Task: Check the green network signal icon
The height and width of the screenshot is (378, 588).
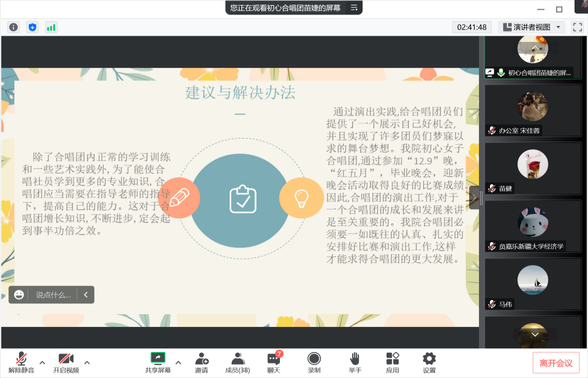Action: coord(51,27)
